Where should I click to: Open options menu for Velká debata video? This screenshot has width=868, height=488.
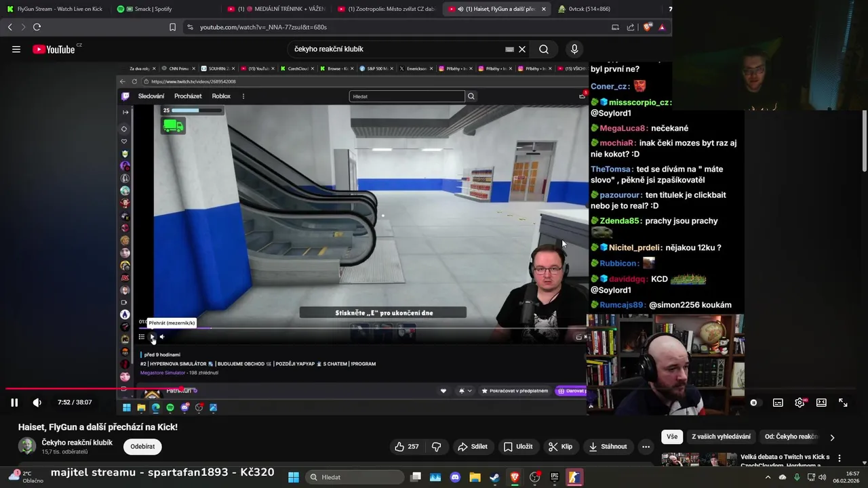coord(840,458)
